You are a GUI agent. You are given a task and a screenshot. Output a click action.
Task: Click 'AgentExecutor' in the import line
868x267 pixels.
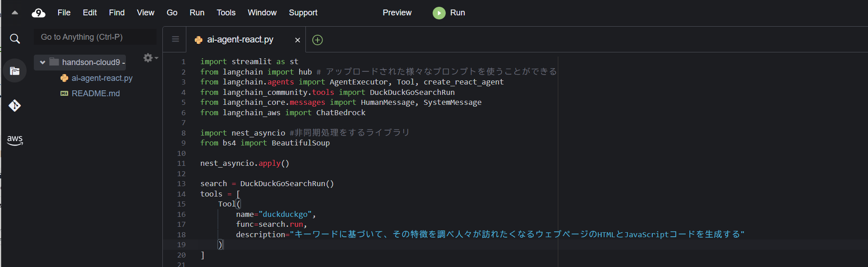pos(359,82)
